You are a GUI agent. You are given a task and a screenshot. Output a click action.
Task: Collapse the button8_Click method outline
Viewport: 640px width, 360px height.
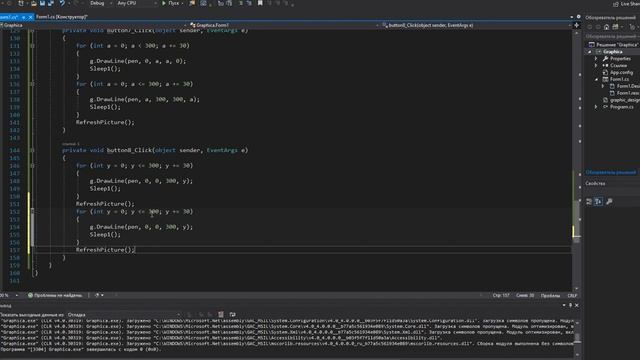(x=32, y=150)
